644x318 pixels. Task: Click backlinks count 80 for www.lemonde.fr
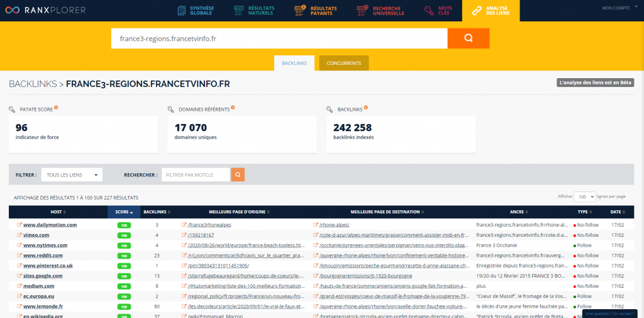coord(157,307)
